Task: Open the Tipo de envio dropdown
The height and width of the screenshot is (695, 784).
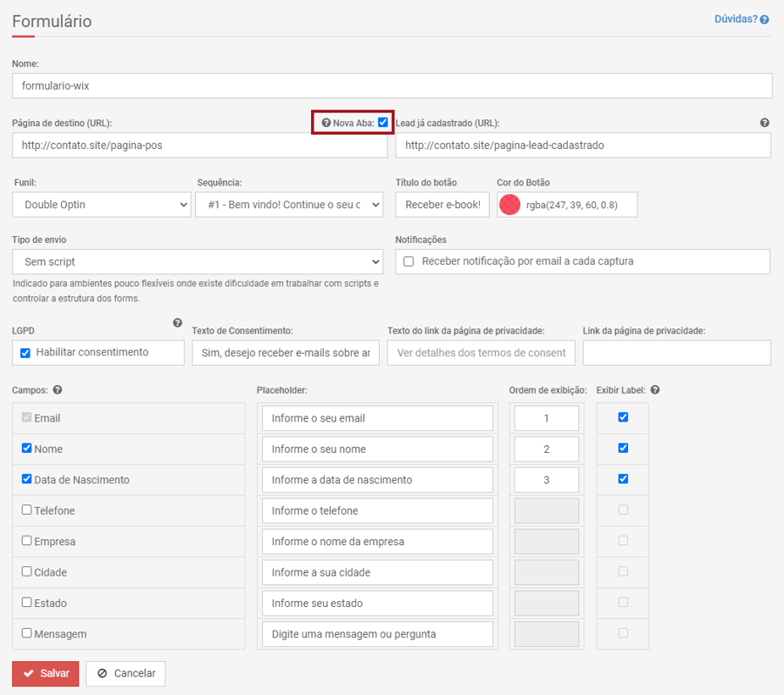Action: click(x=197, y=261)
